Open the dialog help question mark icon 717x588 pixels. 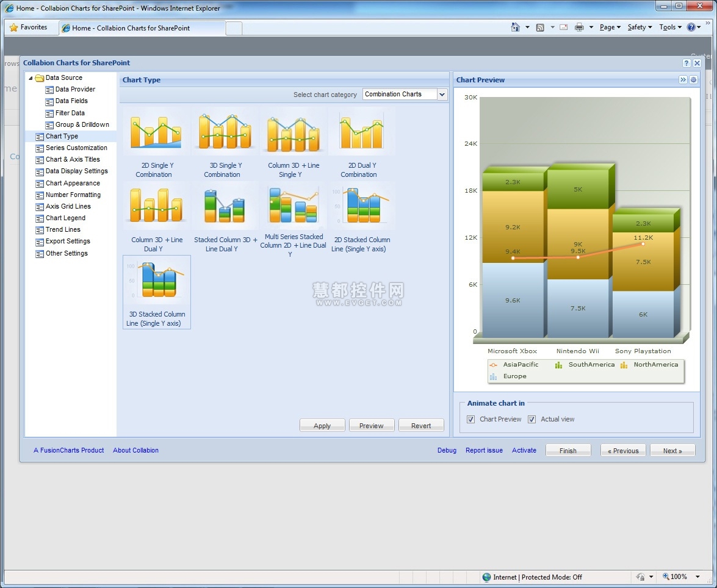tap(686, 63)
